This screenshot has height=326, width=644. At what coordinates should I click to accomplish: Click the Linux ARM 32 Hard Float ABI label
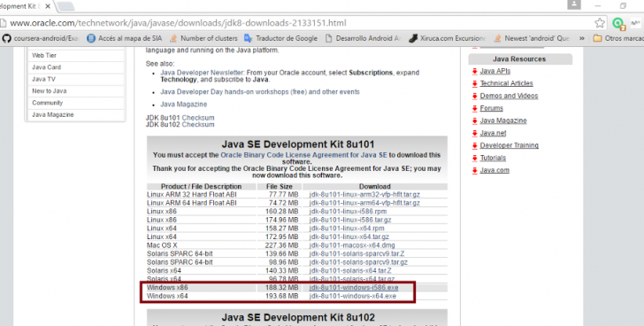(191, 195)
